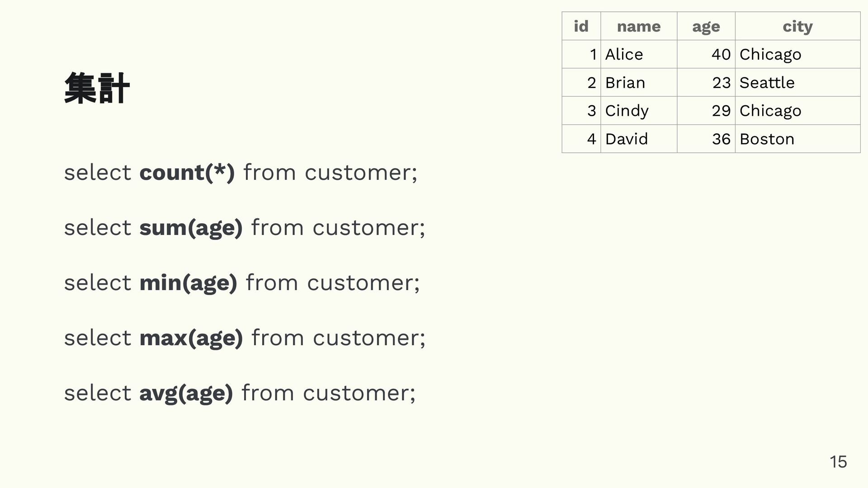Click the name column header
This screenshot has height=488, width=868.
[639, 26]
